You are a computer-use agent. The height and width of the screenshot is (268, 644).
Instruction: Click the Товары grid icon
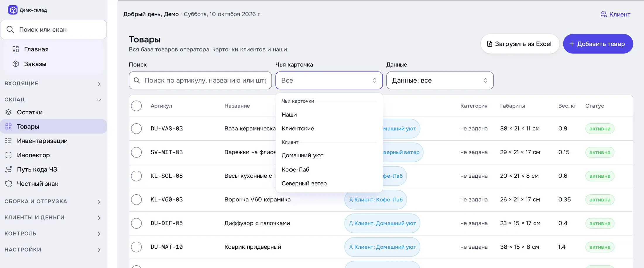[8, 127]
